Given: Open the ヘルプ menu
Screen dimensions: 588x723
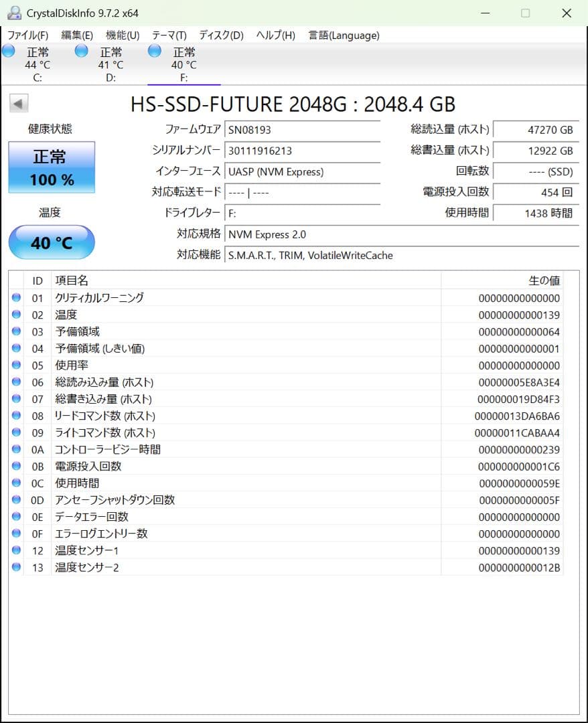Looking at the screenshot, I should coord(275,35).
